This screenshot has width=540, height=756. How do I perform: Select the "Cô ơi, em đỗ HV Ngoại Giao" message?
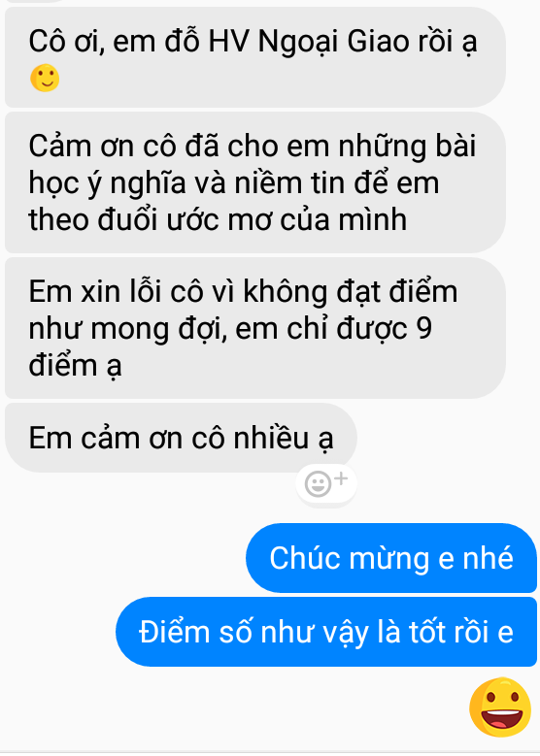[254, 57]
